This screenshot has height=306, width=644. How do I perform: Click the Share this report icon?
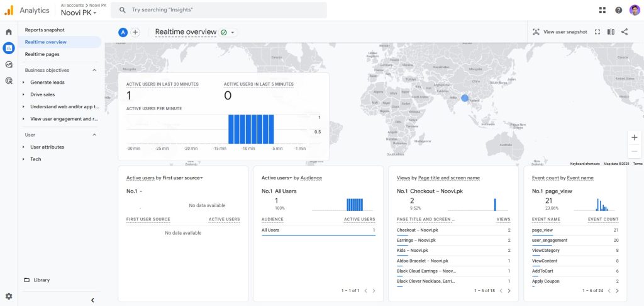(625, 32)
